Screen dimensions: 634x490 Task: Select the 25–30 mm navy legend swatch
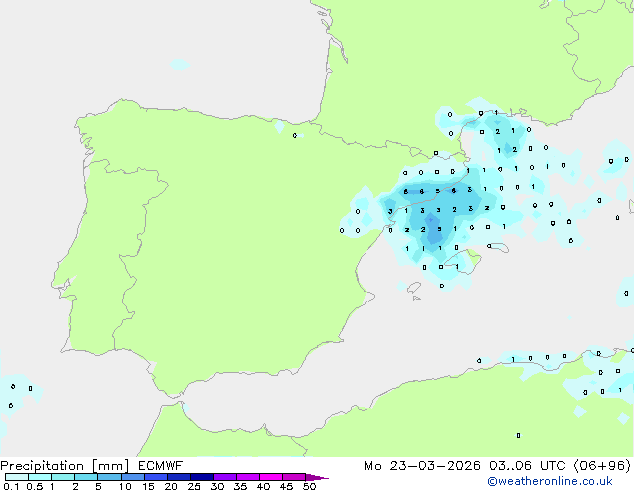tap(202, 477)
